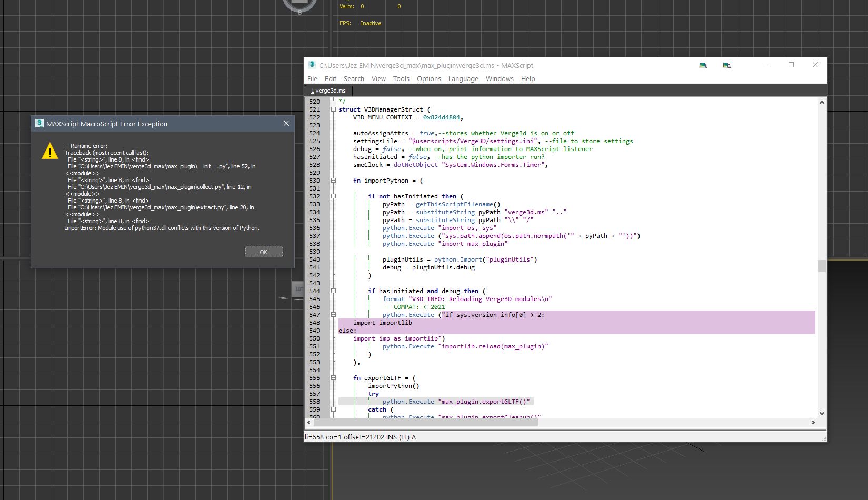
Task: Open the File menu in MAXScript editor
Action: [x=312, y=78]
